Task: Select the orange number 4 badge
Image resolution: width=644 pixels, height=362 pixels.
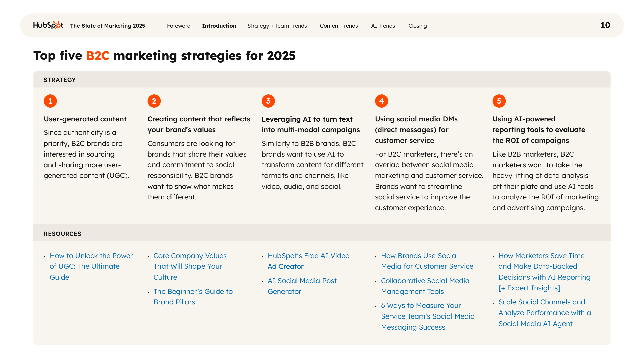Action: coord(381,101)
